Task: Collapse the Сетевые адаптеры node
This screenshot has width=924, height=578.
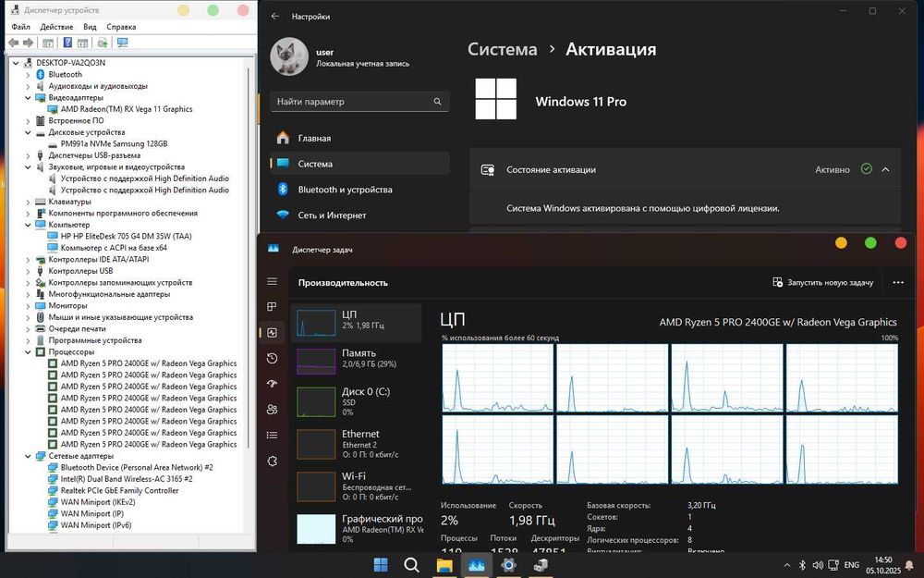Action: coord(28,456)
